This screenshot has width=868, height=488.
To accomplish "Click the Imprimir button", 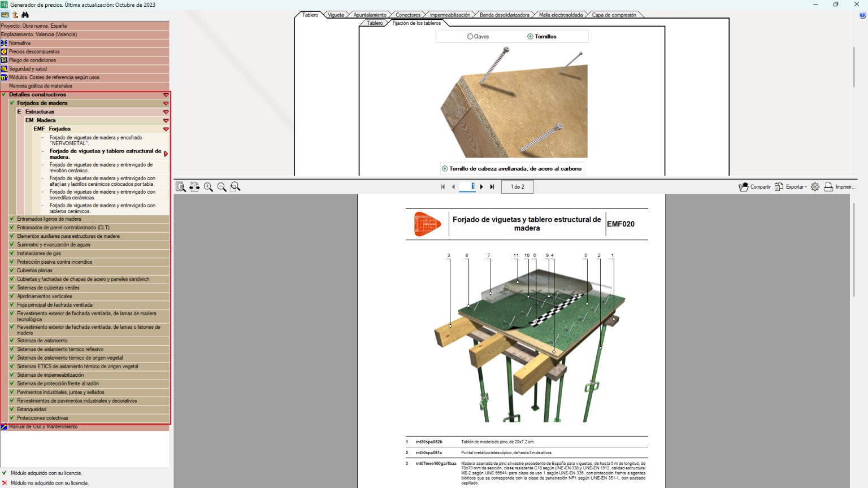I will click(x=840, y=187).
